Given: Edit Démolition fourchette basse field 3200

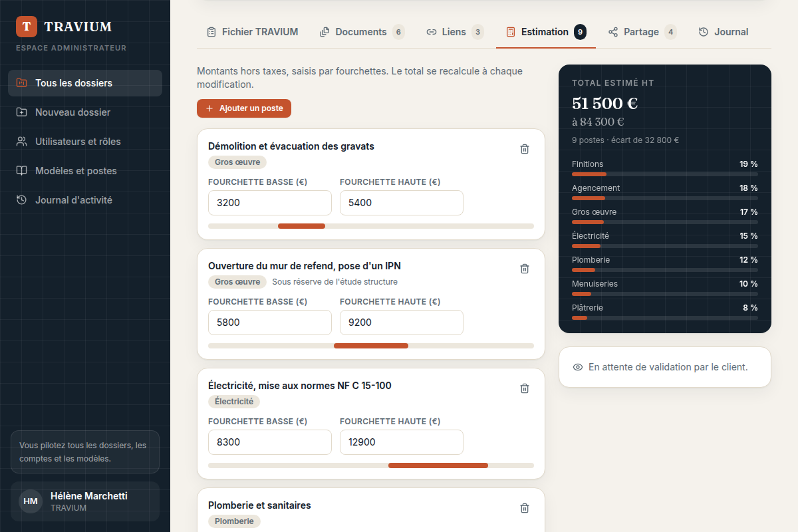Looking at the screenshot, I should (x=270, y=203).
